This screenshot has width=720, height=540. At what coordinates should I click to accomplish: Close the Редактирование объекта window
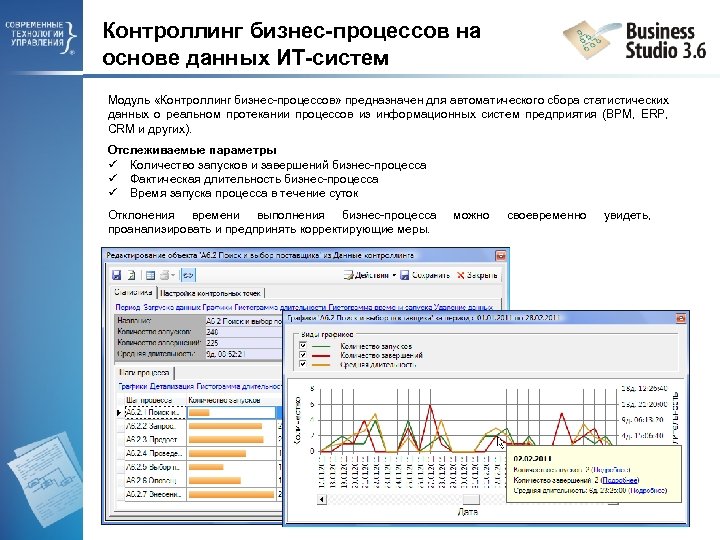click(500, 255)
